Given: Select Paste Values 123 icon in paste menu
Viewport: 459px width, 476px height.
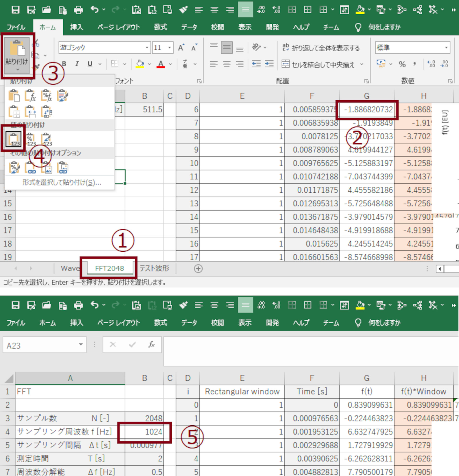Looking at the screenshot, I should pyautogui.click(x=14, y=139).
